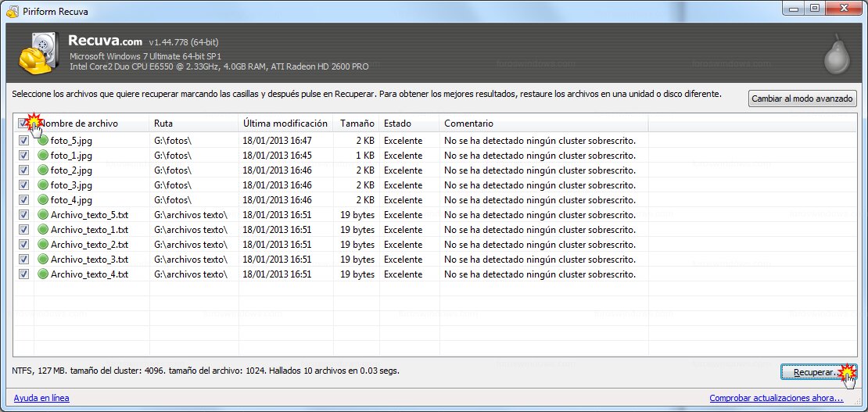Screen dimensions: 868x412
Task: Click the 1 KB size cell
Action: click(x=365, y=156)
